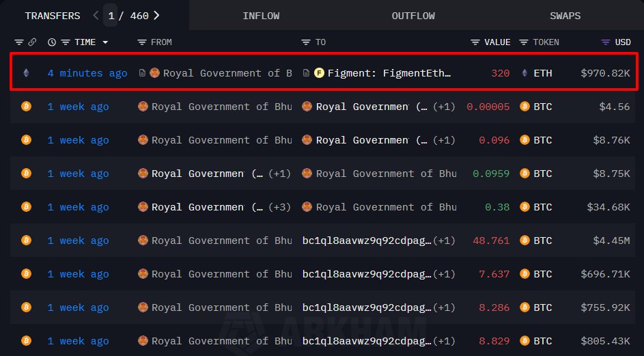The width and height of the screenshot is (644, 356).
Task: Click the Figment entity logo icon
Action: [x=319, y=73]
